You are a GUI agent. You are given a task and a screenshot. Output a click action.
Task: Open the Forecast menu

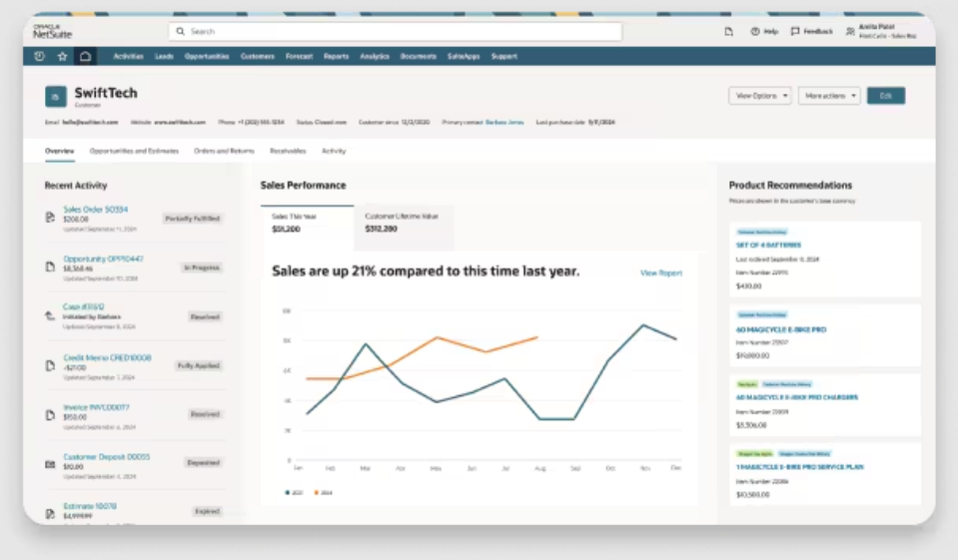click(x=300, y=56)
